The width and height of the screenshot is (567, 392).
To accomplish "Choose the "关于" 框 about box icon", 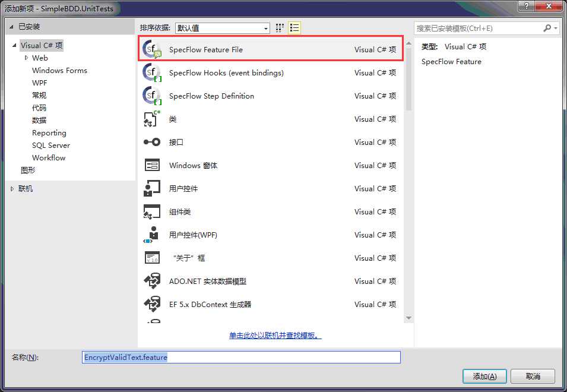I will [x=152, y=258].
